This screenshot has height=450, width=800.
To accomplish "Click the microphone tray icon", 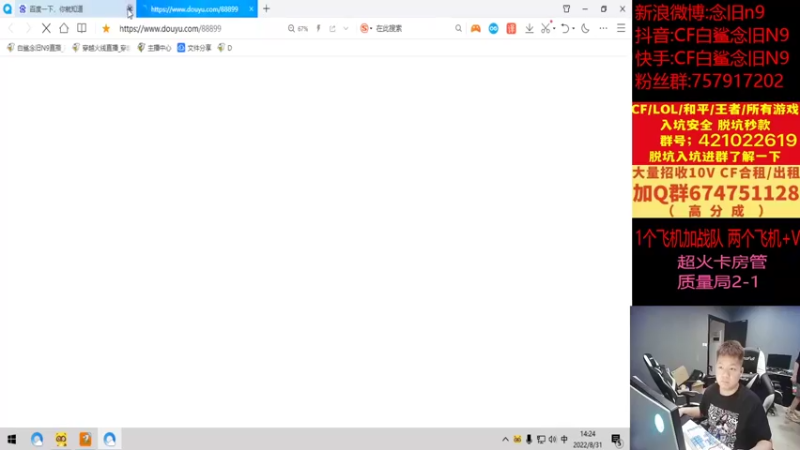I will point(529,439).
